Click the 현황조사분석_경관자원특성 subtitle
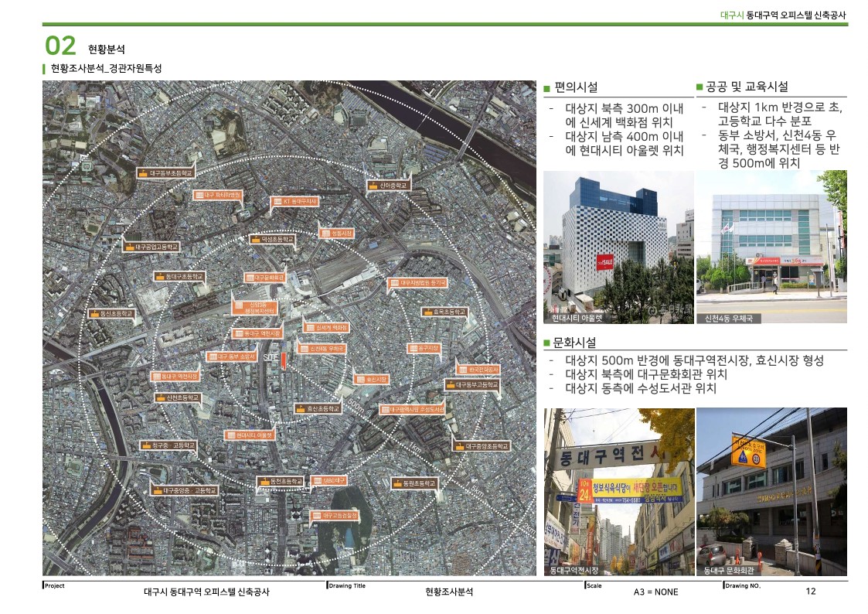 click(107, 69)
